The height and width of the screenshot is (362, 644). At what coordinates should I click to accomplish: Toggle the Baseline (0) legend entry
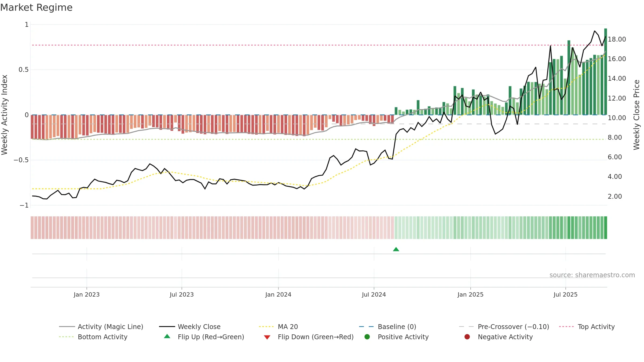click(387, 327)
